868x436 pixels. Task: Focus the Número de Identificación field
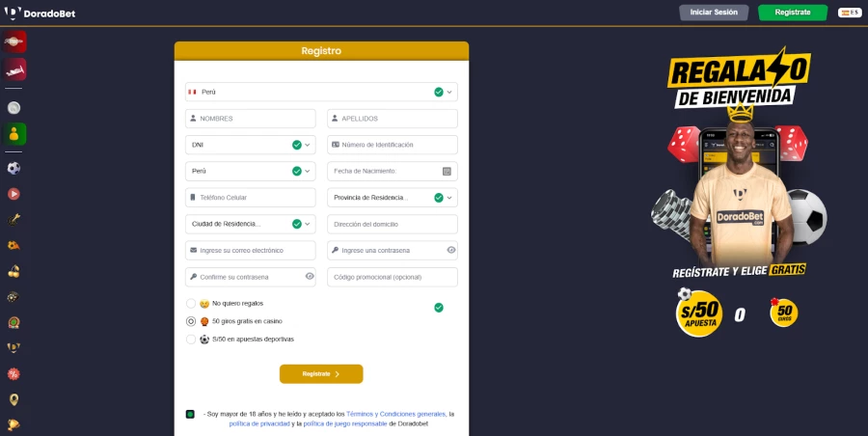(x=393, y=145)
